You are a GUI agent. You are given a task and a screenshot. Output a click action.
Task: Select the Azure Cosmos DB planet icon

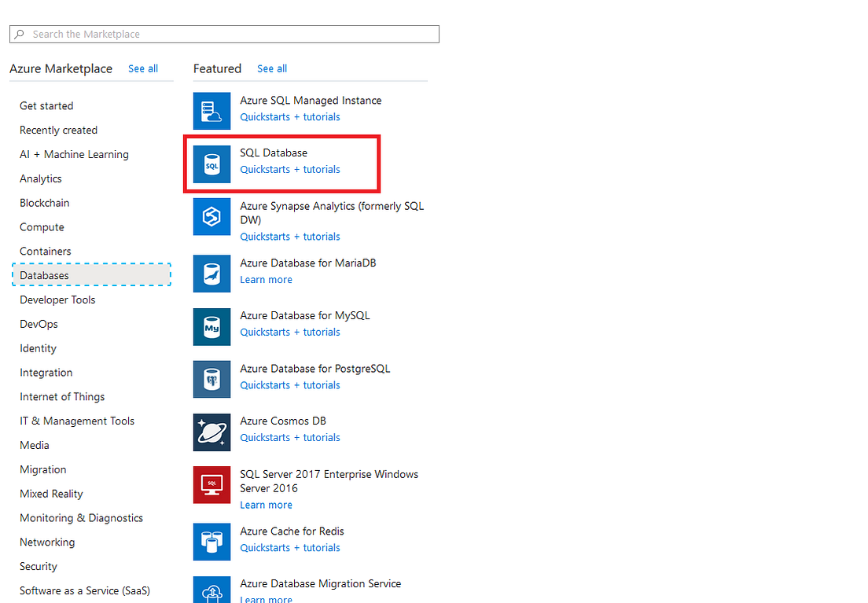tap(211, 432)
